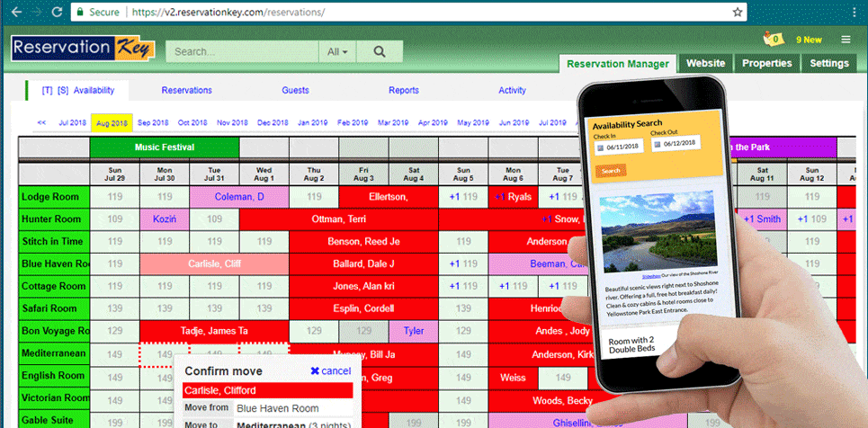Open the sticky note notifications icon
The image size is (868, 428).
774,39
